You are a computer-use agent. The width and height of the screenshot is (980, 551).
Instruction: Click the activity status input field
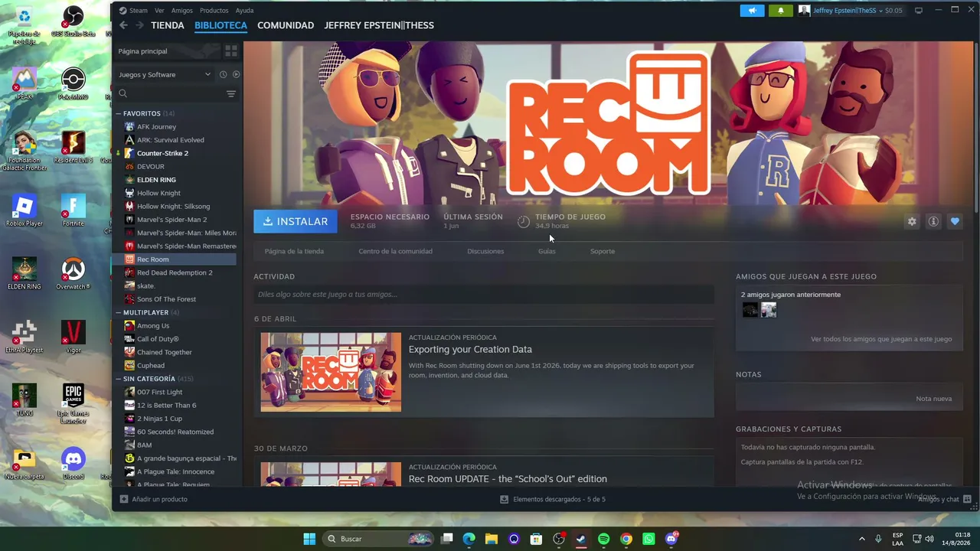[484, 295]
